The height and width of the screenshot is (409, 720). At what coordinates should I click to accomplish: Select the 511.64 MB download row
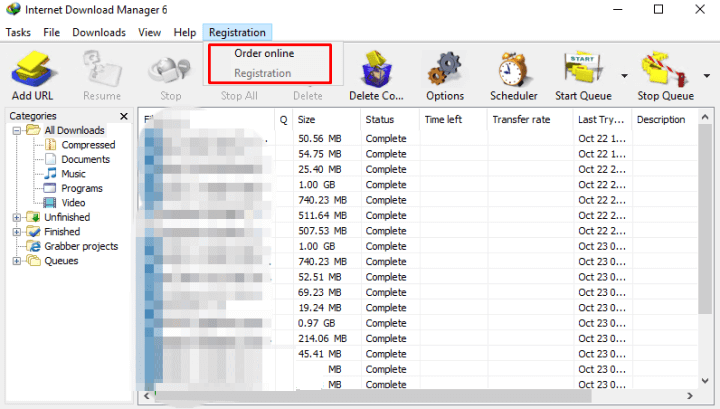pyautogui.click(x=418, y=215)
